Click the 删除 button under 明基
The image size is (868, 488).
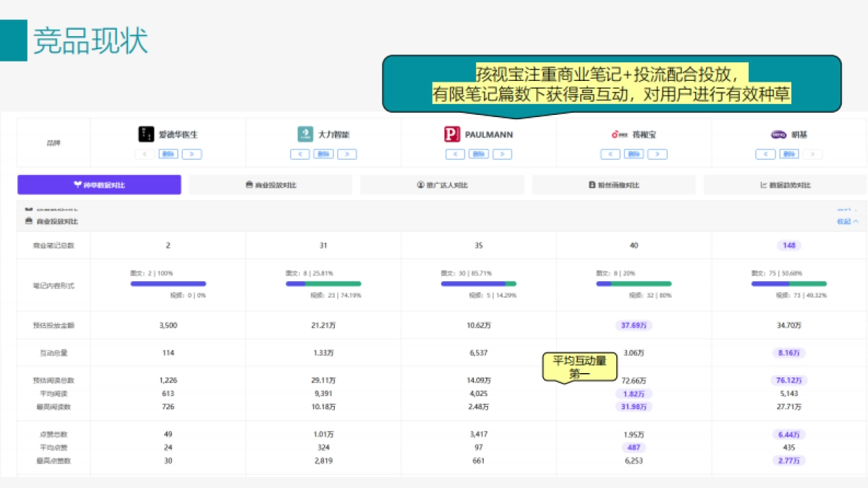click(789, 153)
